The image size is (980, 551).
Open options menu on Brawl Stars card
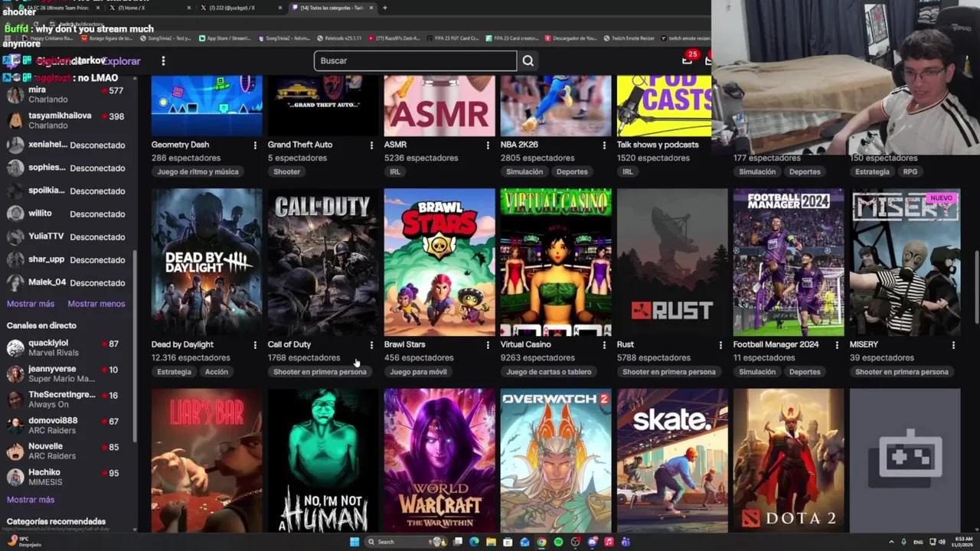(488, 346)
